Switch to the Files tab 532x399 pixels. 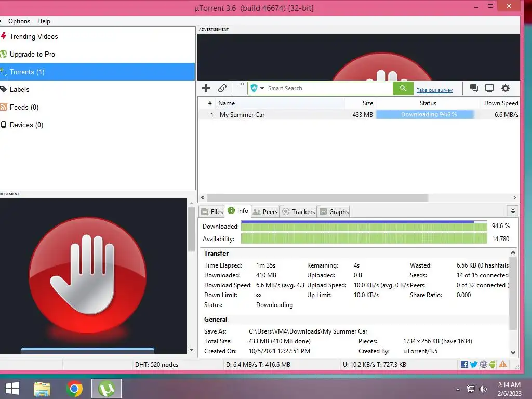[212, 212]
